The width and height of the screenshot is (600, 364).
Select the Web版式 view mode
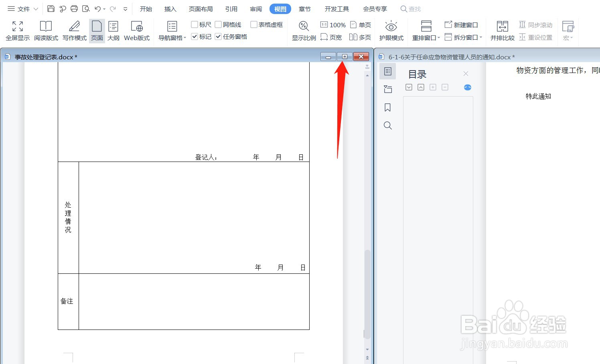pos(137,30)
